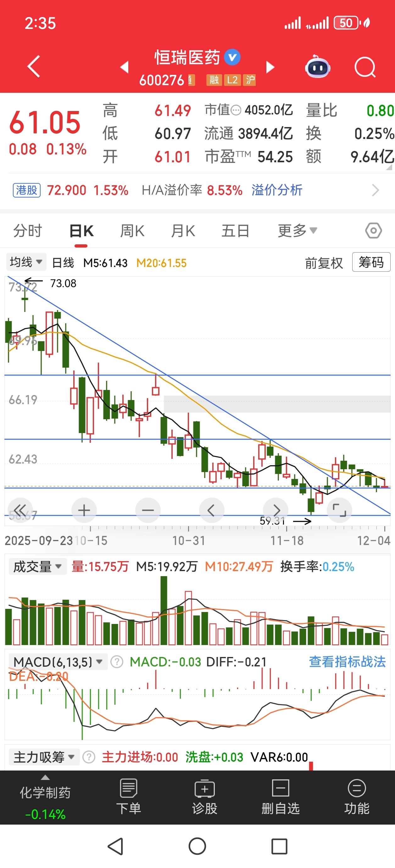This screenshot has width=395, height=868.
Task: Zoom out chart with minus button
Action: click(147, 510)
